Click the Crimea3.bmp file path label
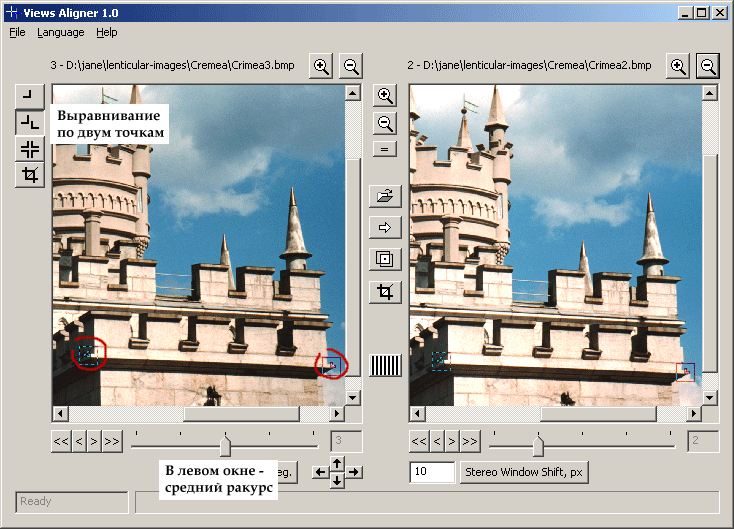 (172, 65)
